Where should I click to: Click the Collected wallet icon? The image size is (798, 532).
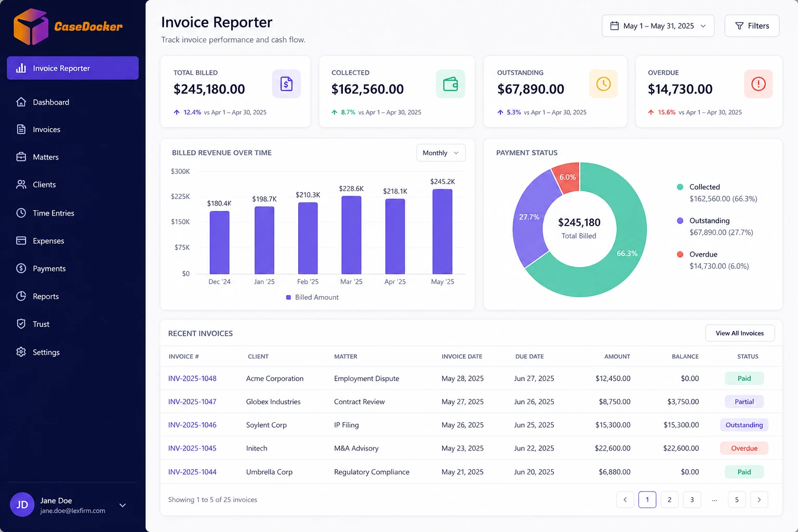450,84
